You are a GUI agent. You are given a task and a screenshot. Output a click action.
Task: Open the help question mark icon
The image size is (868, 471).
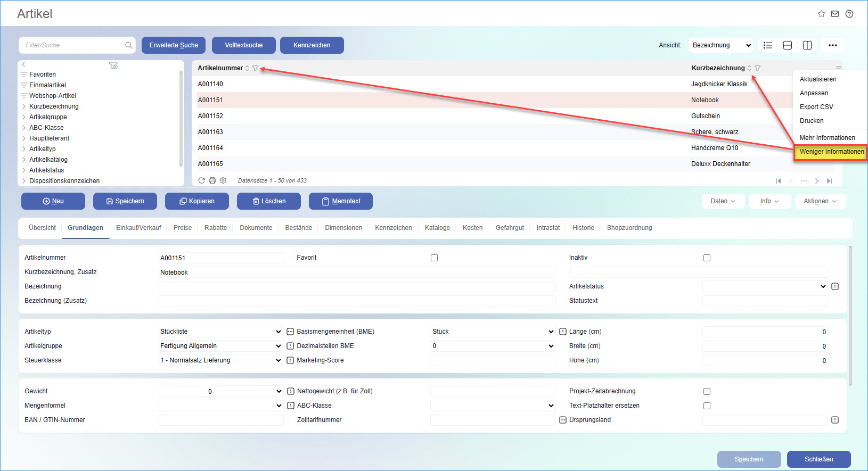[x=849, y=14]
